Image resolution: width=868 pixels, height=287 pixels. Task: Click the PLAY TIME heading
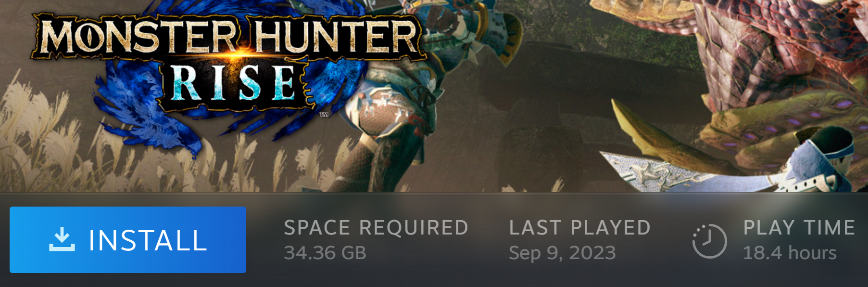[799, 228]
